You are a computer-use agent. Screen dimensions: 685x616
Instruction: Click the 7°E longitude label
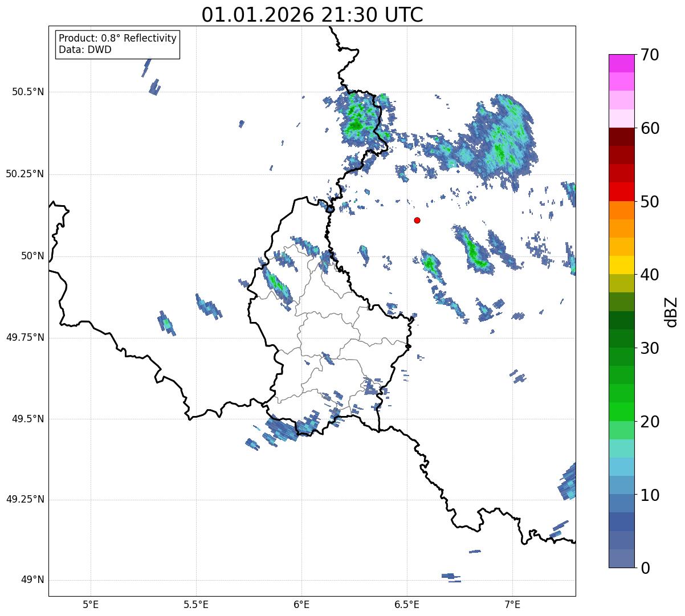[512, 604]
